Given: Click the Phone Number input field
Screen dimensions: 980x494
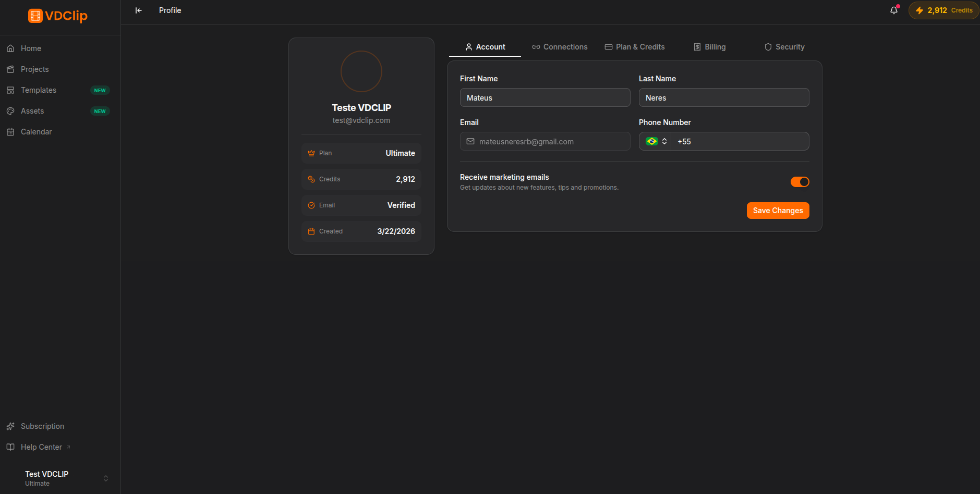Looking at the screenshot, I should point(740,141).
